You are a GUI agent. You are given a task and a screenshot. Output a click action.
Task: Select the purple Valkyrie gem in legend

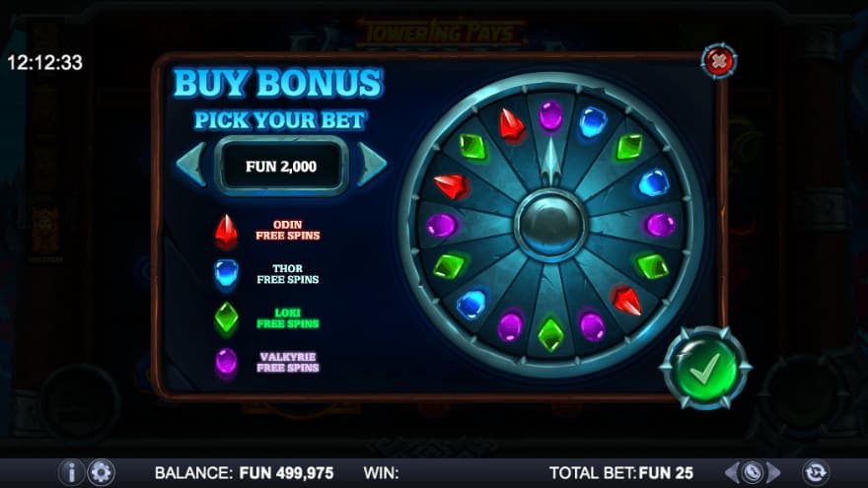[227, 362]
